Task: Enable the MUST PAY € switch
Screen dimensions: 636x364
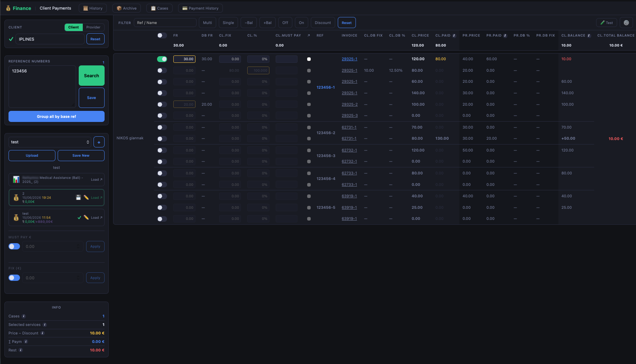Action: coord(14,246)
